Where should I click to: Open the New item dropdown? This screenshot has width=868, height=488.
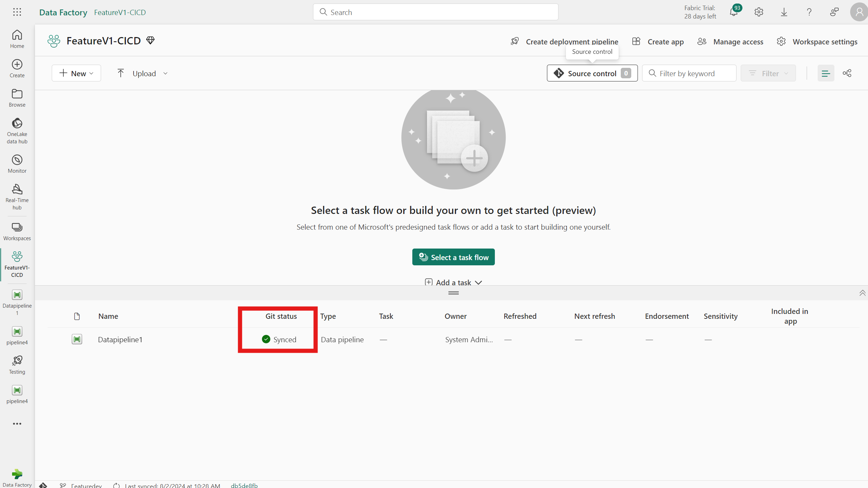tap(76, 73)
